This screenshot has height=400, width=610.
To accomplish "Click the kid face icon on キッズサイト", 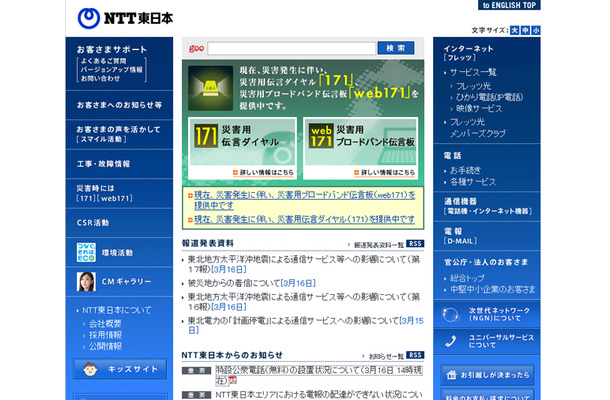I will pyautogui.click(x=90, y=369).
